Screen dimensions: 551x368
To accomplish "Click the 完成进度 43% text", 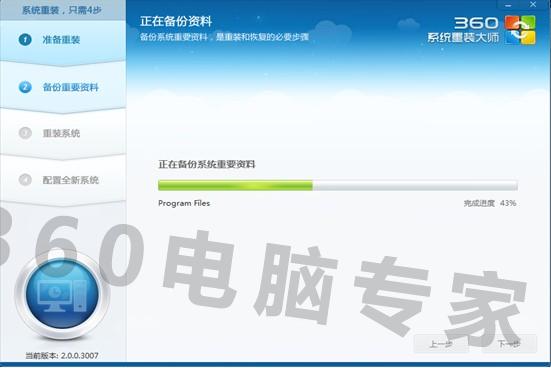I will click(490, 203).
